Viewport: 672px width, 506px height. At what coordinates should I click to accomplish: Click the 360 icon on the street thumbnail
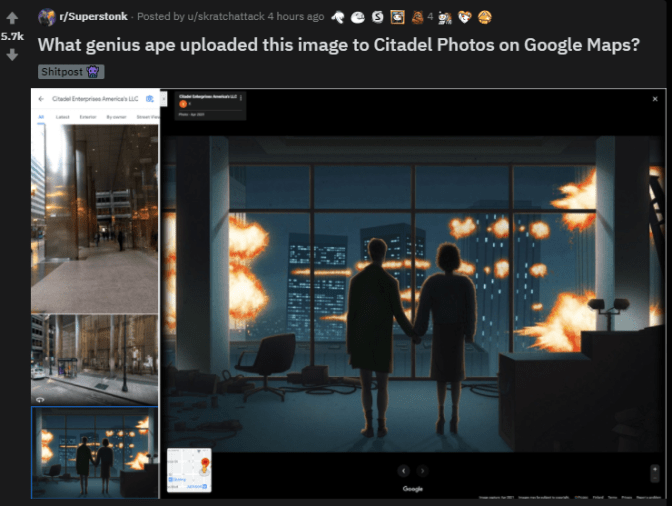(40, 399)
